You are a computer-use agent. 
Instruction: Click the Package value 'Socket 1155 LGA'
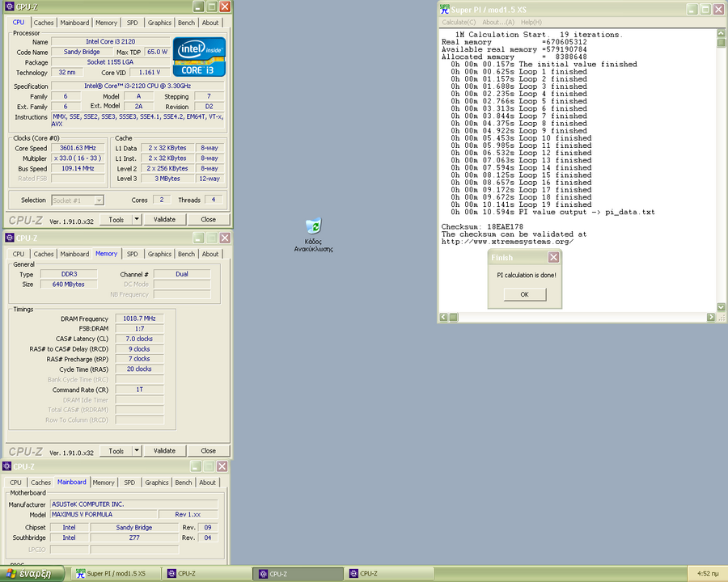coord(110,61)
